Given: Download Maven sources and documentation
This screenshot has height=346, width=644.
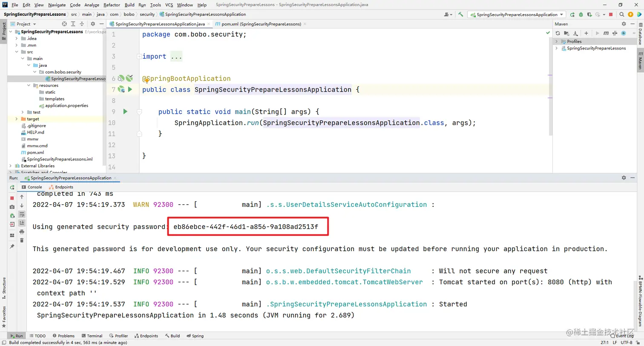Looking at the screenshot, I should tap(575, 33).
